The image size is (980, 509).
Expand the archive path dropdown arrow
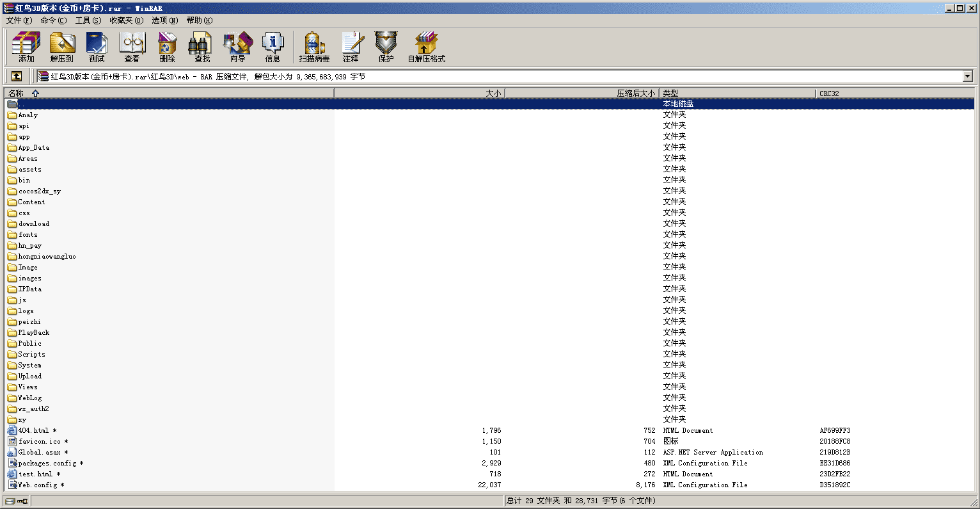967,77
